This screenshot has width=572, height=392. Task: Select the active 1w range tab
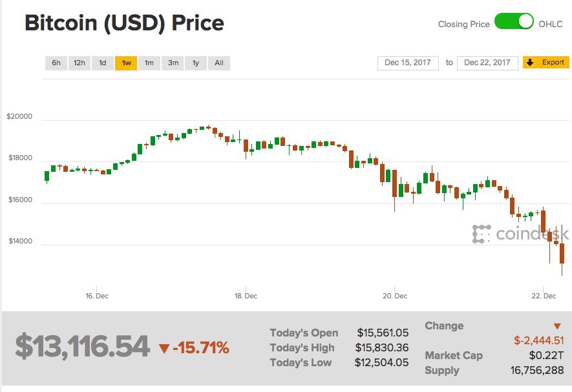click(x=126, y=63)
